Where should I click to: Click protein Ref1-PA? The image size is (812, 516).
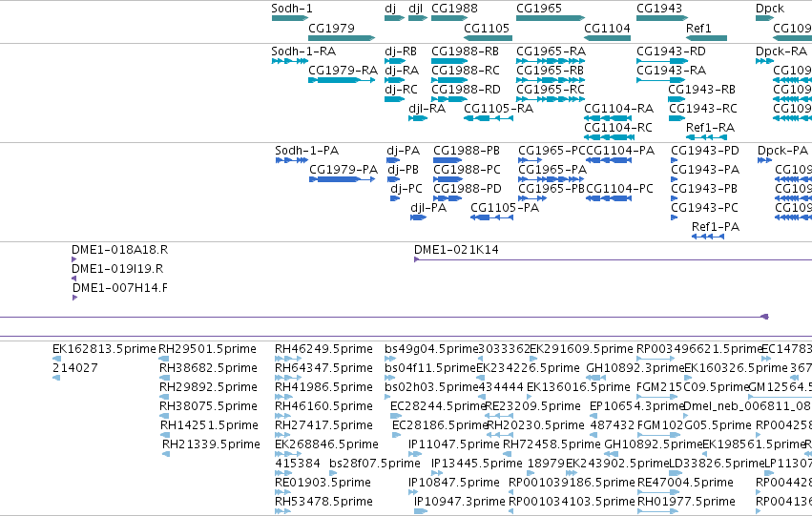(708, 237)
